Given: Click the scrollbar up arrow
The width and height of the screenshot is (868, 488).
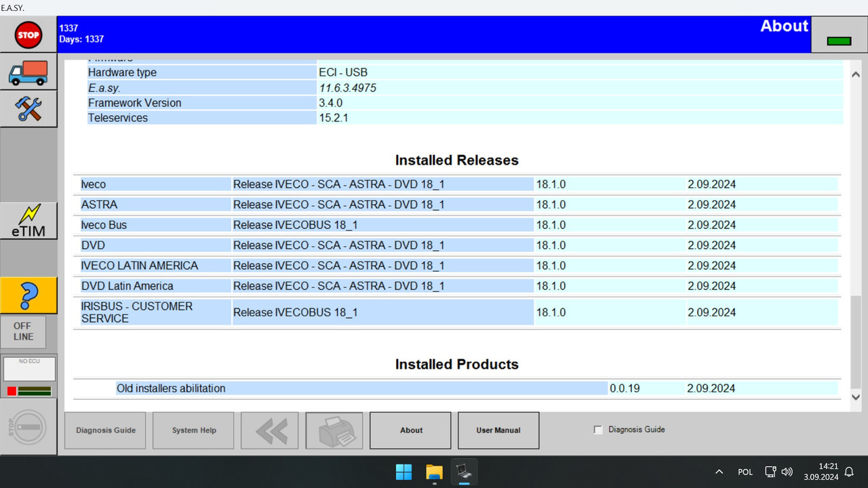Looking at the screenshot, I should coord(855,75).
